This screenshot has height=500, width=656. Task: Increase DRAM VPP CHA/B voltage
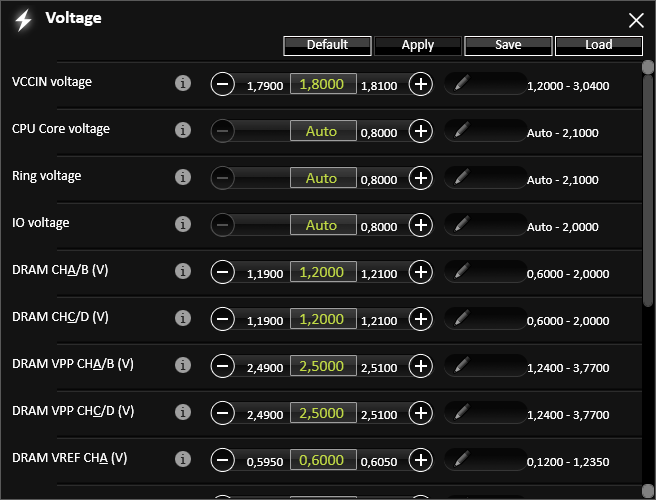coord(422,366)
